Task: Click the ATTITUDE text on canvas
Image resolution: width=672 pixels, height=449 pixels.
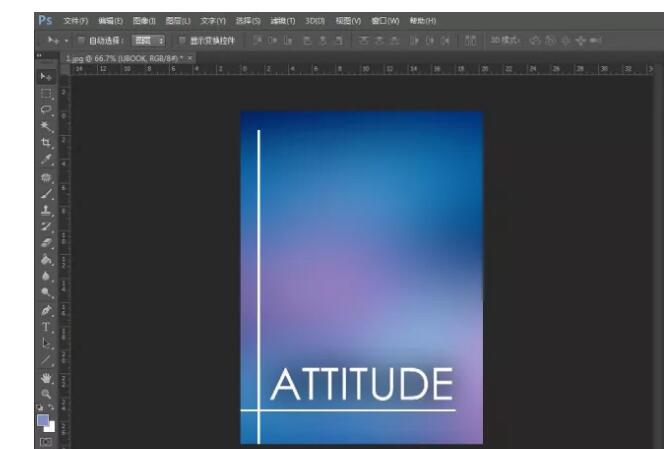Action: [x=362, y=384]
